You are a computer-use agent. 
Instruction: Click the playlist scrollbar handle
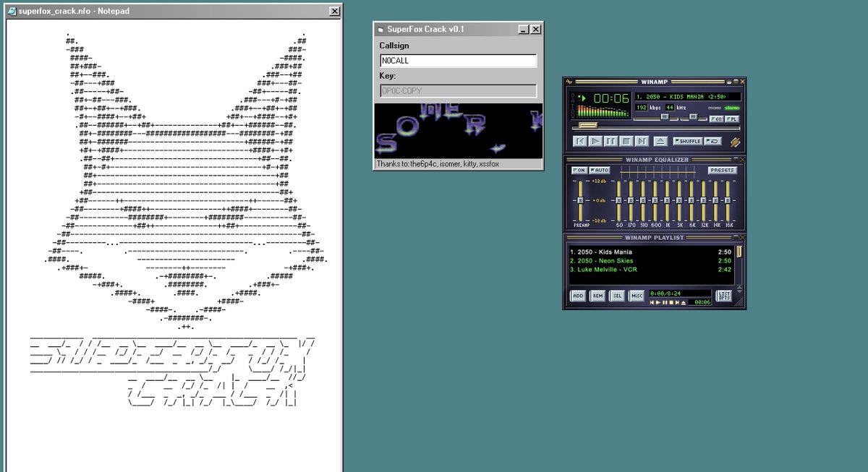(x=739, y=252)
